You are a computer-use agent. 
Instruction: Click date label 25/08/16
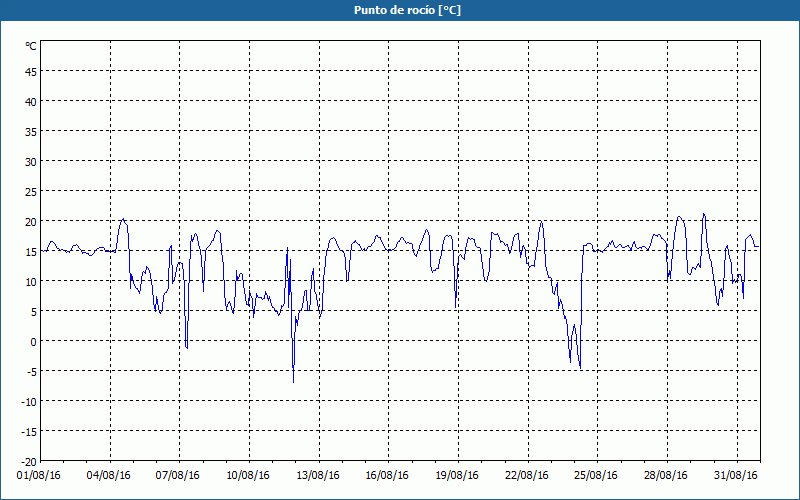tap(596, 476)
